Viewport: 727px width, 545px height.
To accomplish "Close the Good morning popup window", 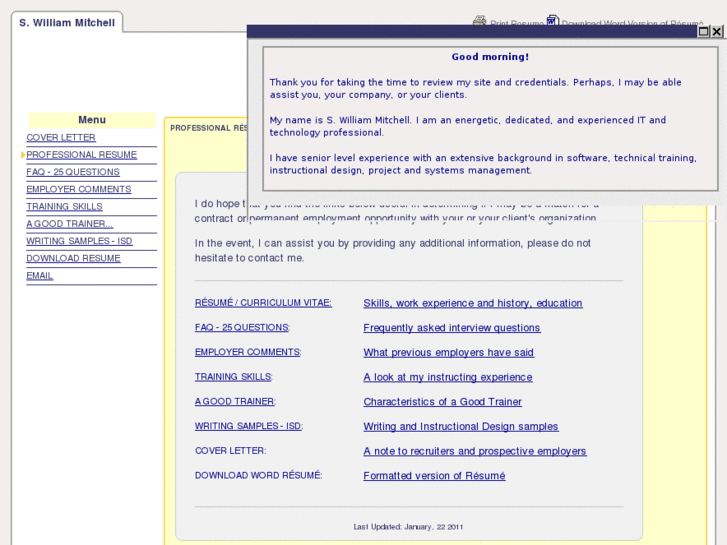I will [x=717, y=32].
